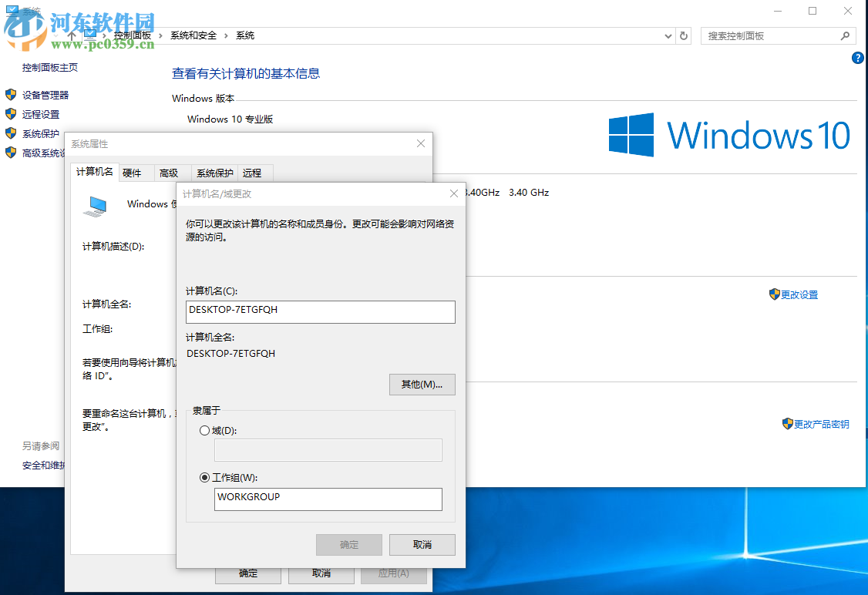Expand the 控制面板 breadcrumb arrow
This screenshot has width=868, height=595.
pos(160,35)
